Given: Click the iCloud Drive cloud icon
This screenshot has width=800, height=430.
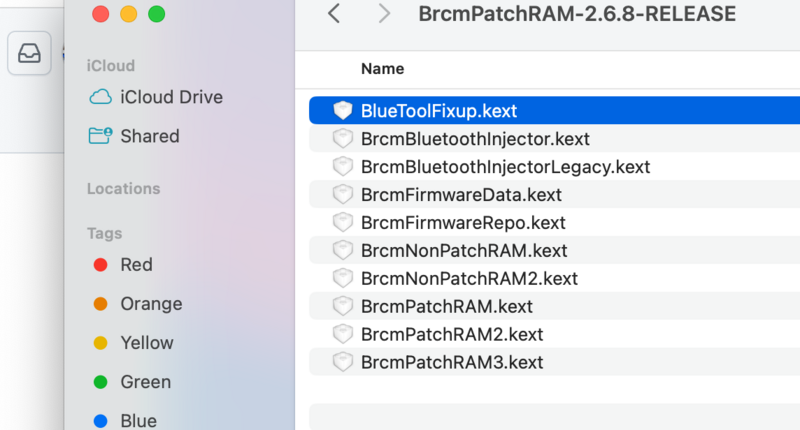Looking at the screenshot, I should pos(100,97).
